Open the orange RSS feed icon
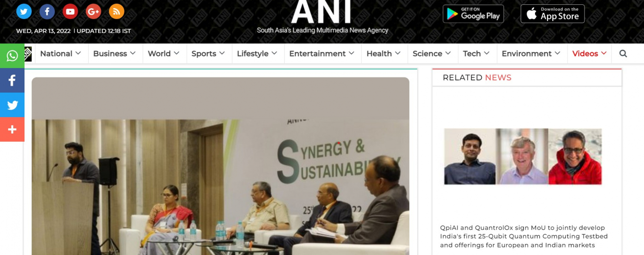 point(116,11)
